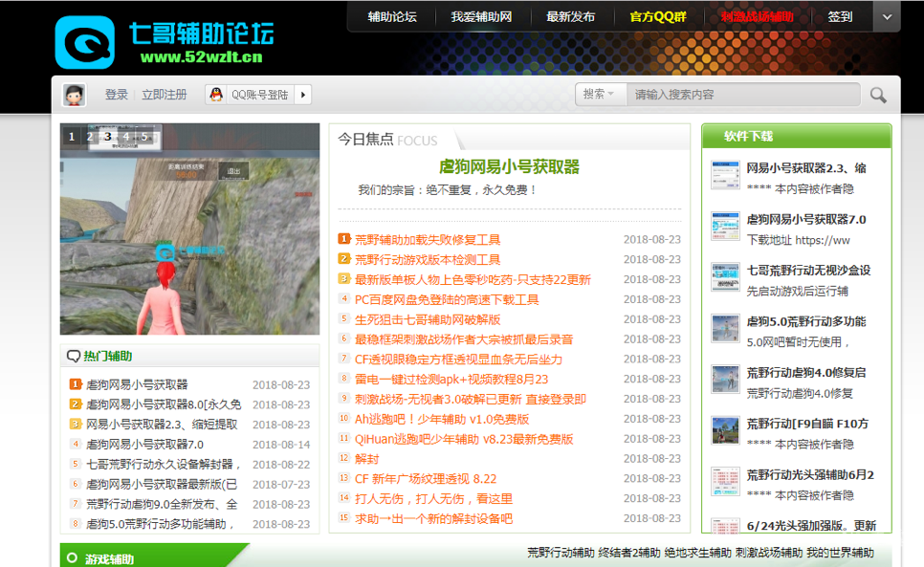Open the 签到 nav item
This screenshot has width=924, height=567.
coord(840,17)
